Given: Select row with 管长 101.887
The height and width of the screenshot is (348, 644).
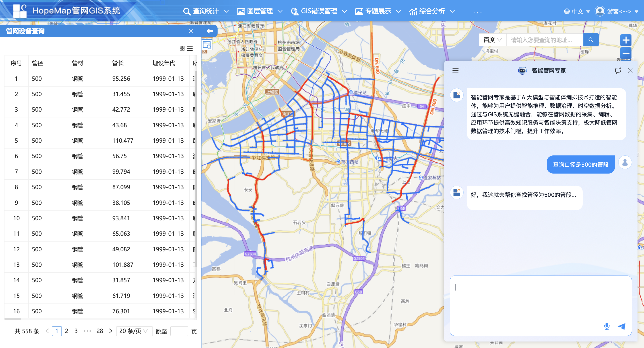Looking at the screenshot, I should pos(100,265).
